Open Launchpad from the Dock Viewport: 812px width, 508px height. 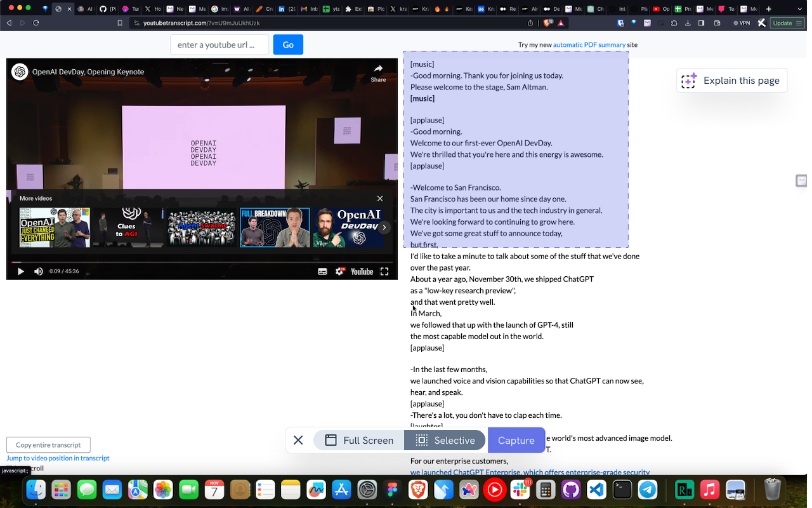pos(61,490)
